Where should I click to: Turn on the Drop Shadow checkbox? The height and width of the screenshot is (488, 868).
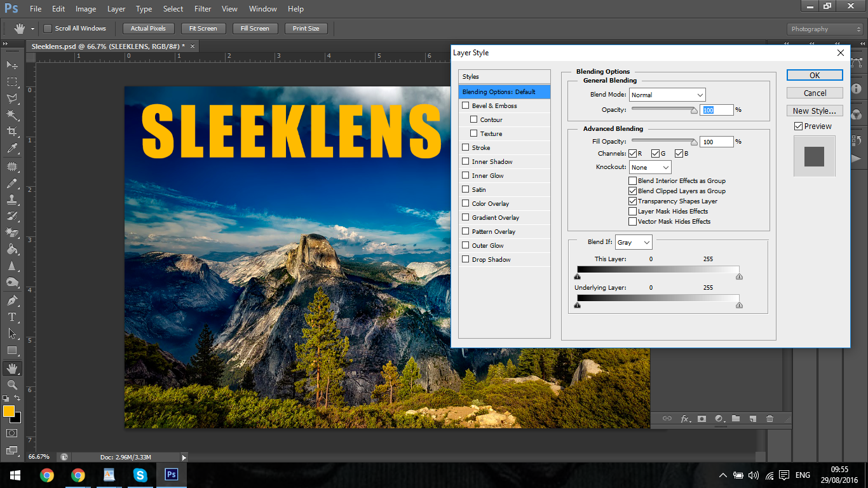point(466,259)
